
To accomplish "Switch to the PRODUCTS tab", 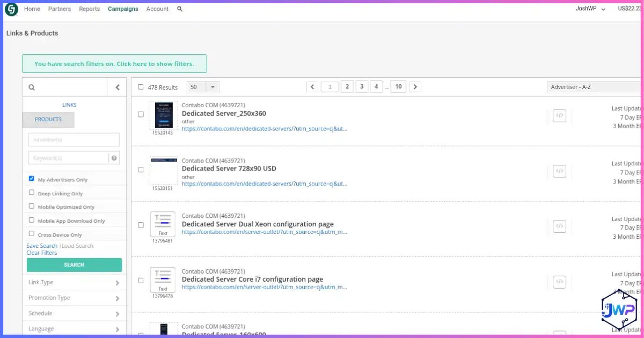I will coord(48,120).
